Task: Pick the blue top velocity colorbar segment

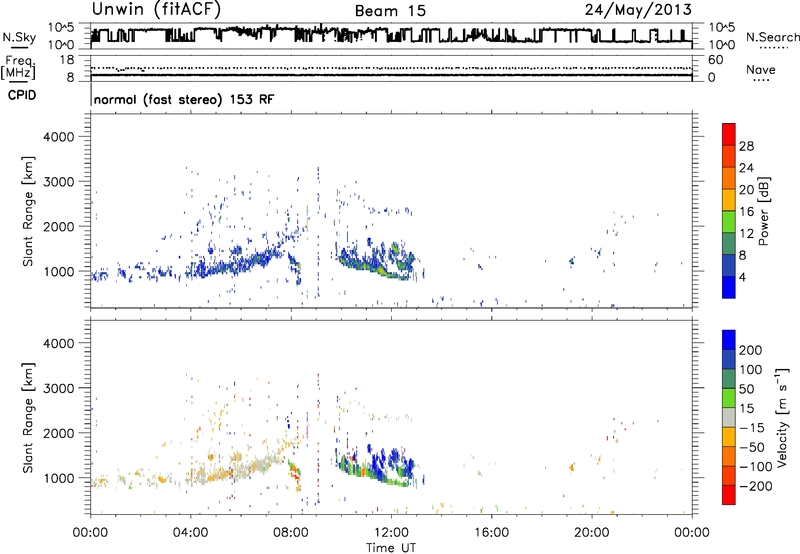Action: (x=729, y=340)
